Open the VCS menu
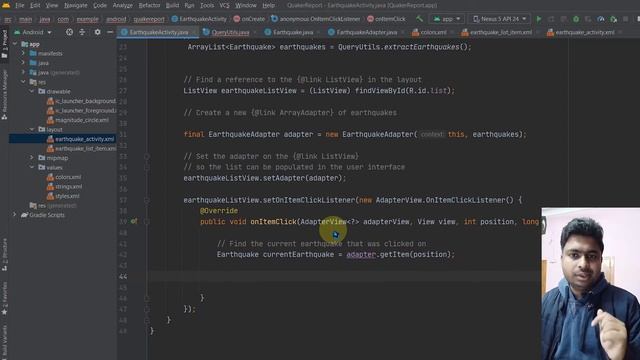The image size is (640, 360). pyautogui.click(x=224, y=5)
